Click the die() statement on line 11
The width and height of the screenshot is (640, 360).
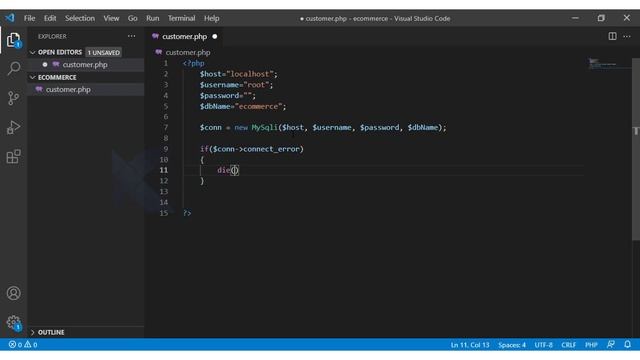point(228,170)
